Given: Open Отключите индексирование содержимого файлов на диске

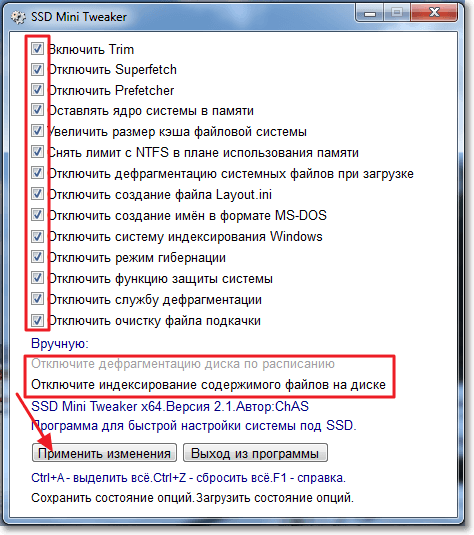Looking at the screenshot, I should (x=208, y=385).
